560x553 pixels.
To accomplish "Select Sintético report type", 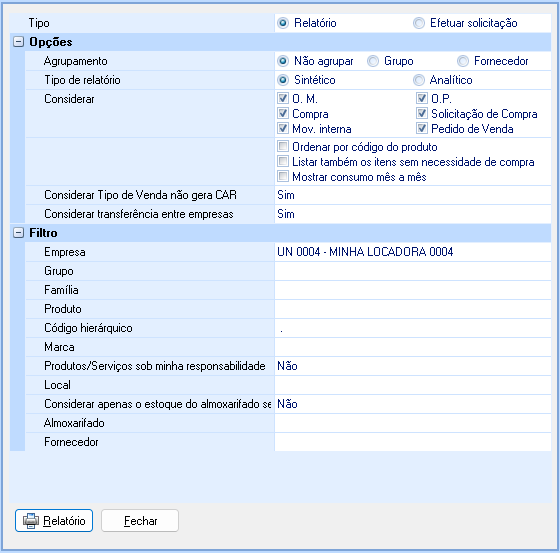I will tap(283, 80).
